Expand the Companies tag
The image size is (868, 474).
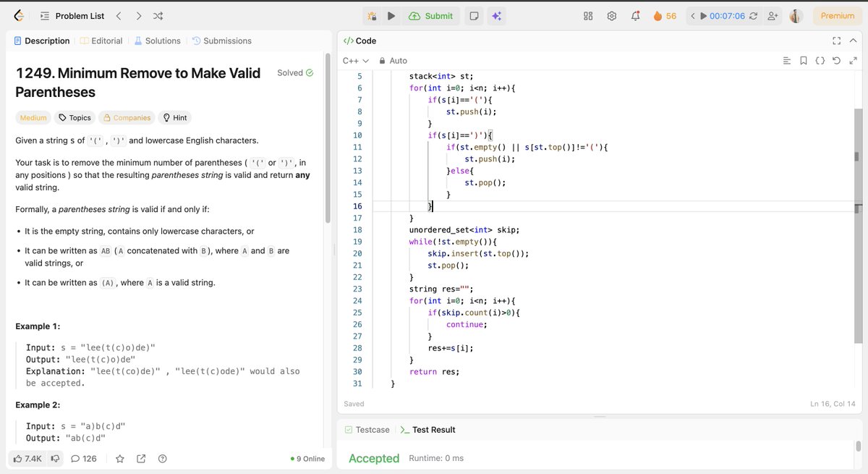126,118
